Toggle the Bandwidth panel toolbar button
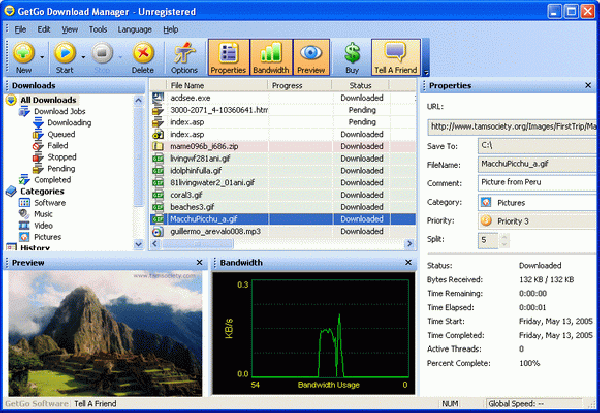 (x=271, y=57)
